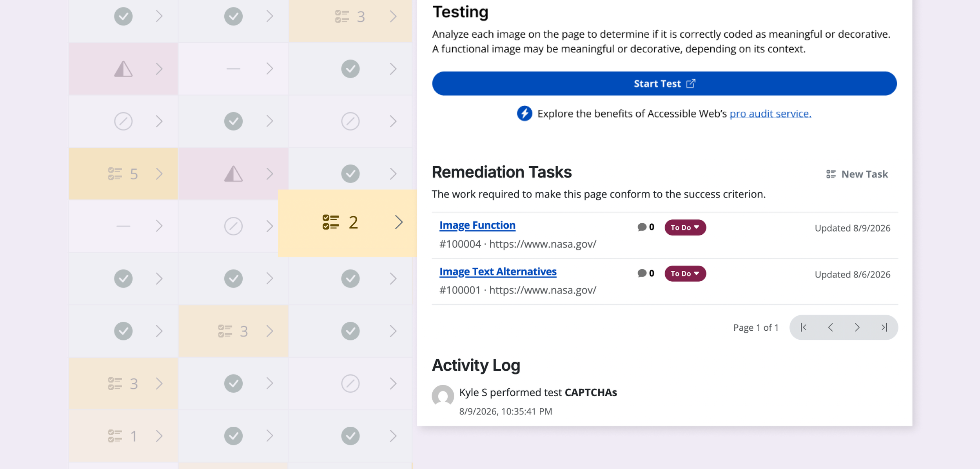Image resolution: width=980 pixels, height=469 pixels.
Task: Click the bold 'CAPTCHAs' text in Activity Log
Action: coord(591,392)
